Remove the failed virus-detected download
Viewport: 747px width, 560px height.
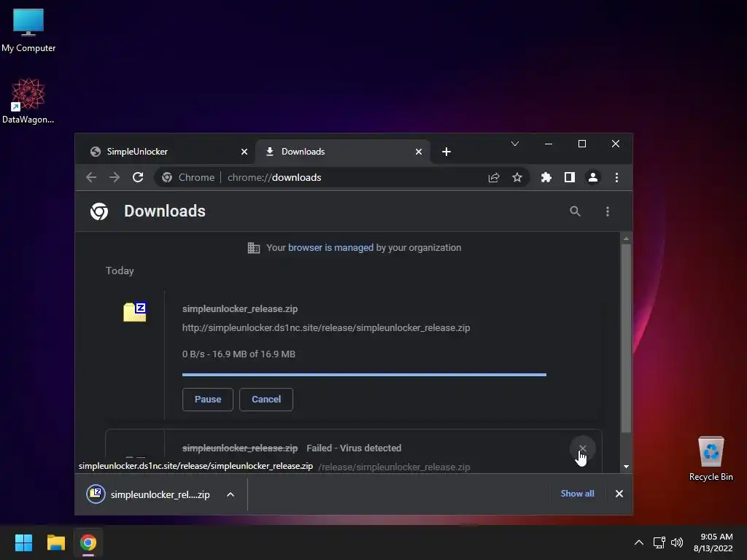pyautogui.click(x=583, y=448)
